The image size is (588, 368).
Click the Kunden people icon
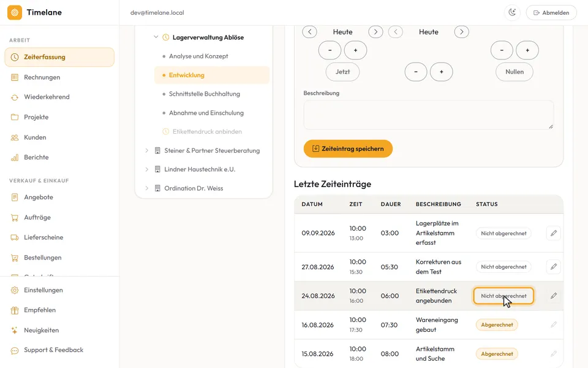[15, 137]
